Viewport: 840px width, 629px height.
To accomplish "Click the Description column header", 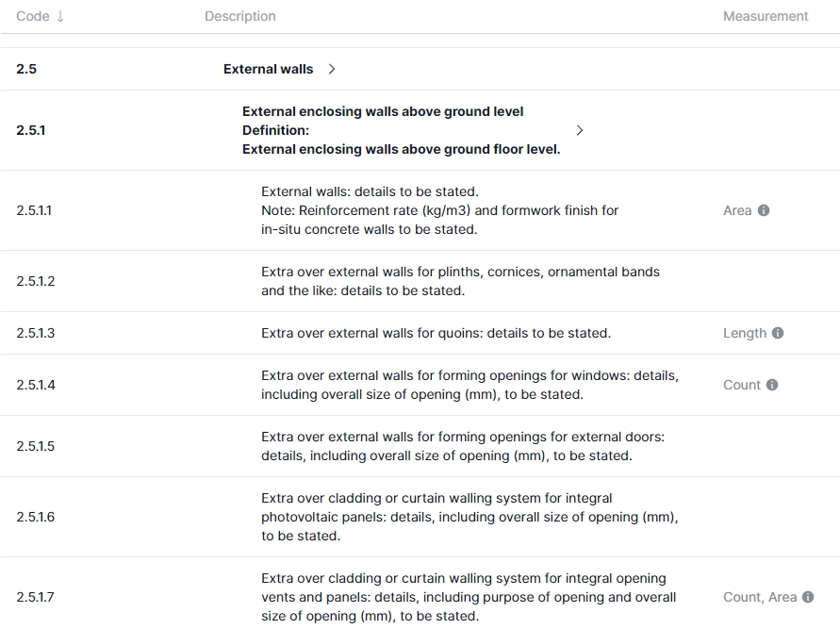I will coord(240,16).
